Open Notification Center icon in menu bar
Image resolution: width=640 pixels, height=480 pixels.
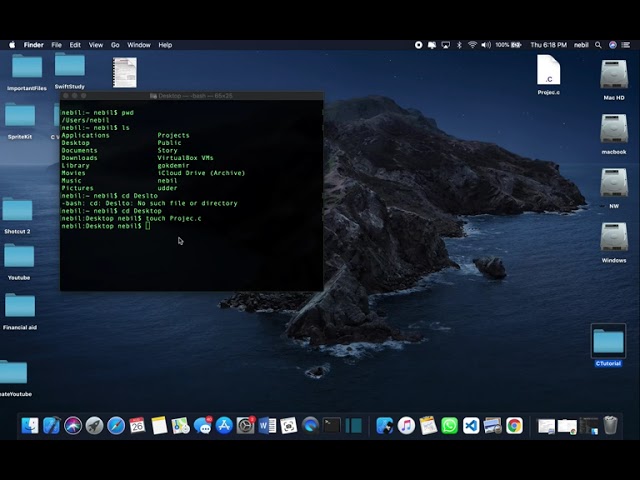tap(625, 45)
